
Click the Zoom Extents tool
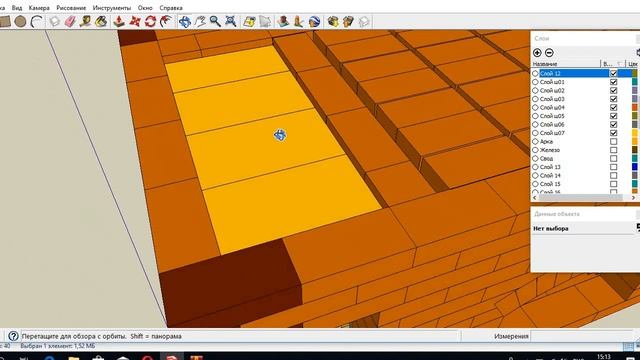click(231, 21)
